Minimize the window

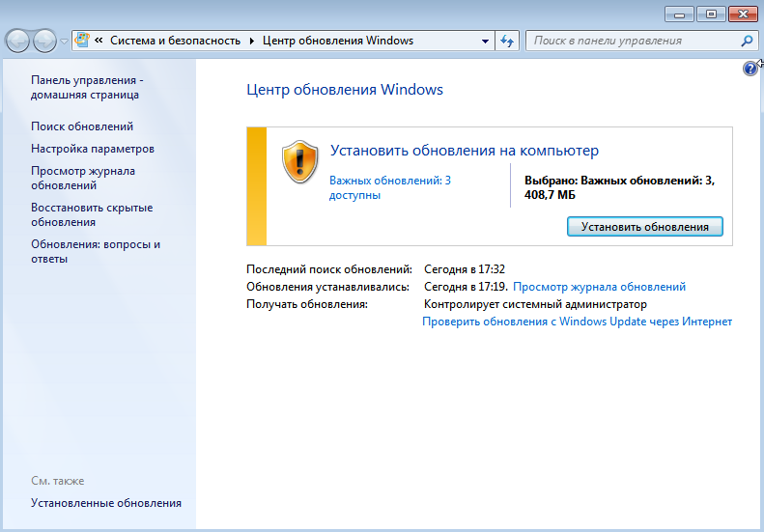click(679, 14)
